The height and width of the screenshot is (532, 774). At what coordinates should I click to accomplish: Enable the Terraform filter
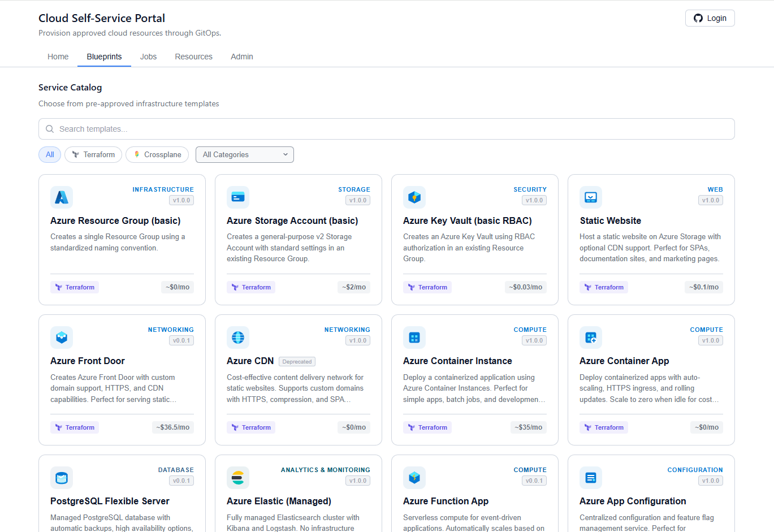click(x=93, y=154)
